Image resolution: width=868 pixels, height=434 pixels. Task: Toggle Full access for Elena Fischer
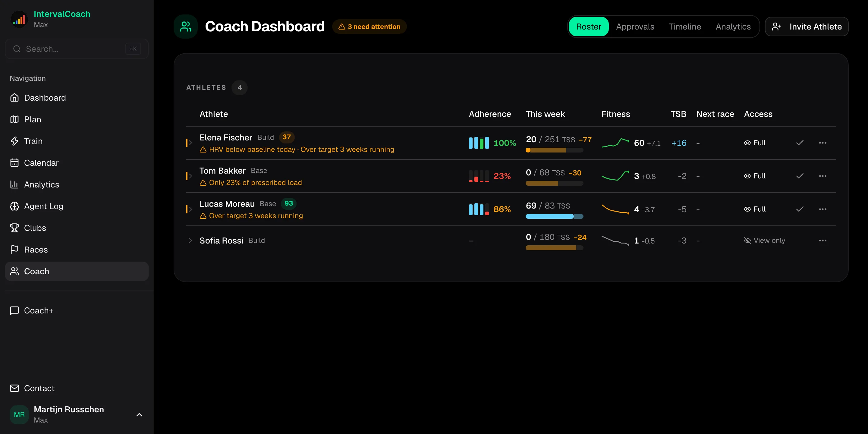click(x=755, y=143)
